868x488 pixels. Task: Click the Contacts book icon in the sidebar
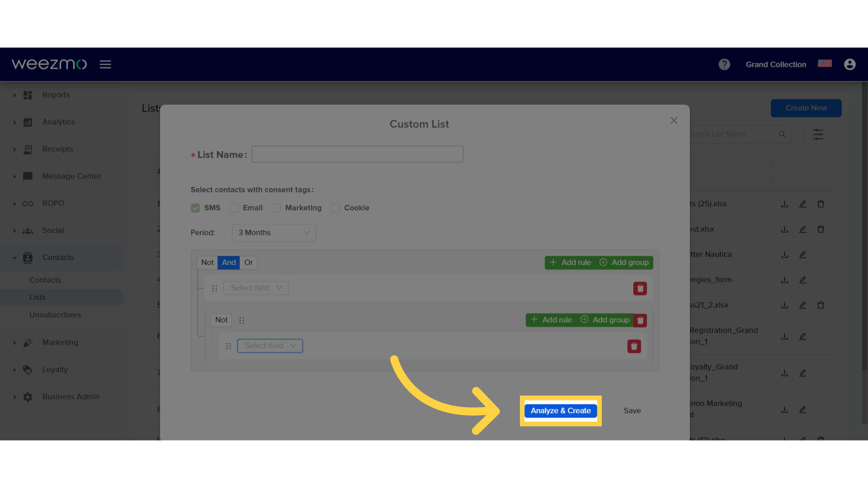tap(28, 258)
